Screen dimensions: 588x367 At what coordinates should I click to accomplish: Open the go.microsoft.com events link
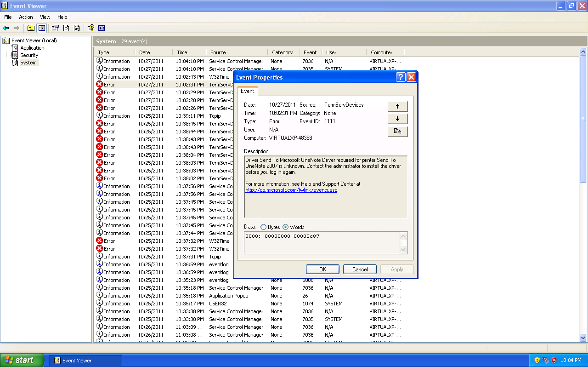coord(291,189)
